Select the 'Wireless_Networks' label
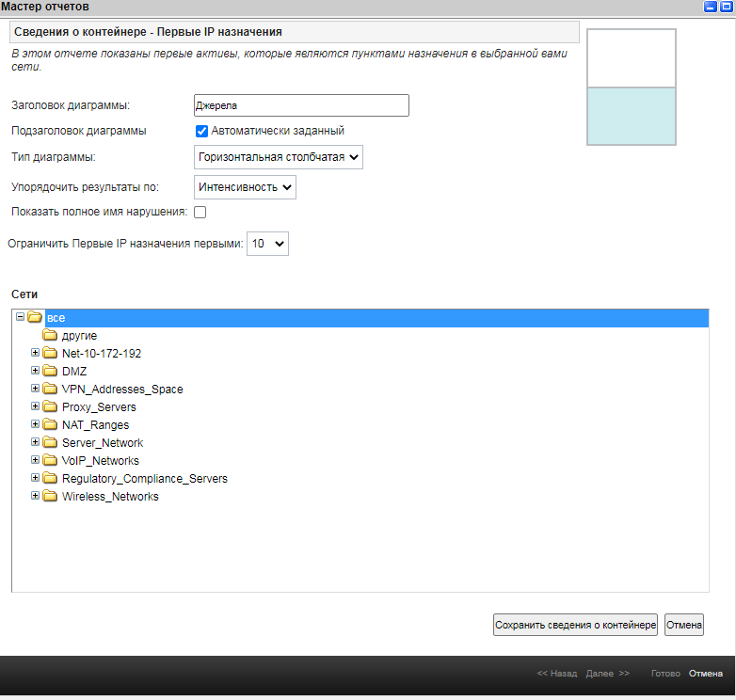736x700 pixels. click(110, 497)
